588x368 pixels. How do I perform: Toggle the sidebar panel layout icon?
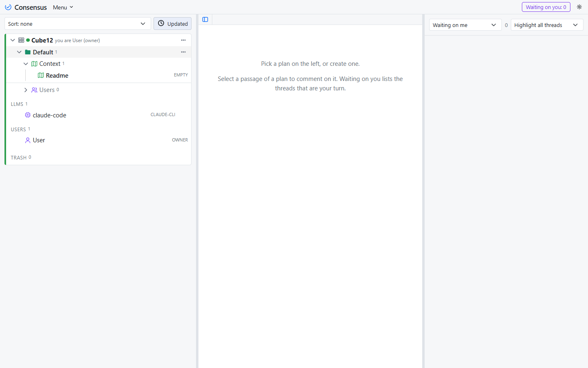205,19
